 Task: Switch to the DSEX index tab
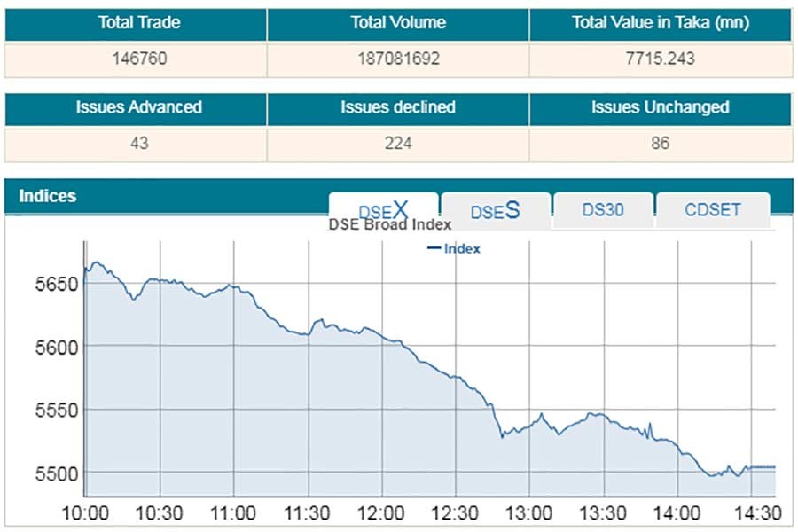point(383,210)
